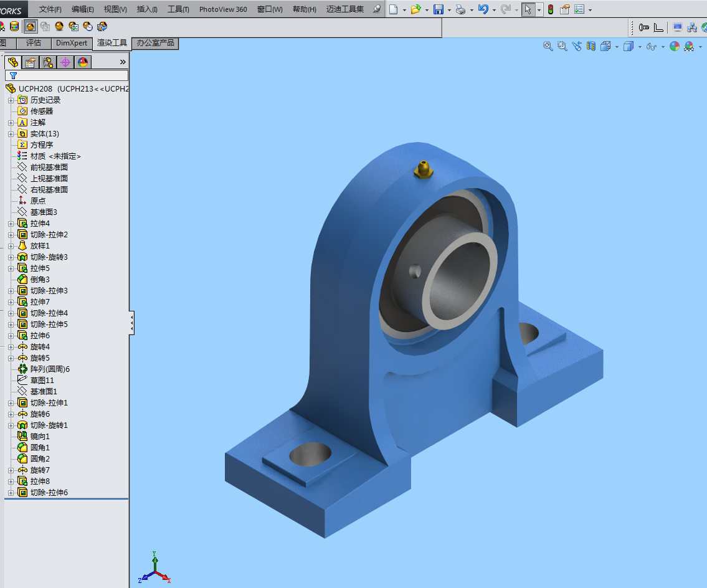
Task: Expand the 切除-拉伸2 feature node
Action: click(x=10, y=235)
